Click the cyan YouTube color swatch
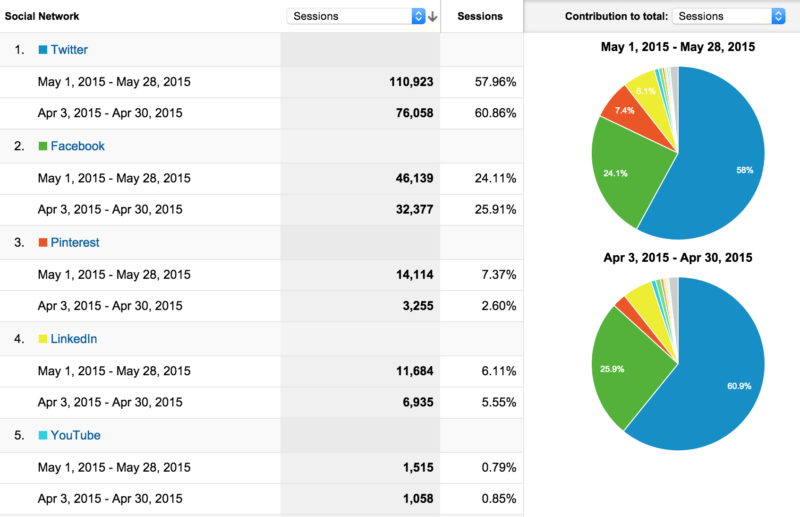Viewport: 800px width, 517px height. coord(43,435)
